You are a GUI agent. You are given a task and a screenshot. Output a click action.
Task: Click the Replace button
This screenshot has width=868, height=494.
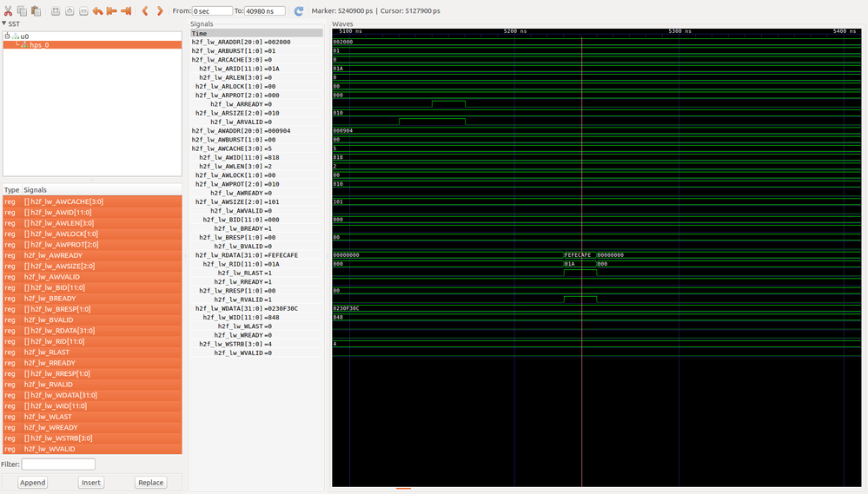pos(150,483)
